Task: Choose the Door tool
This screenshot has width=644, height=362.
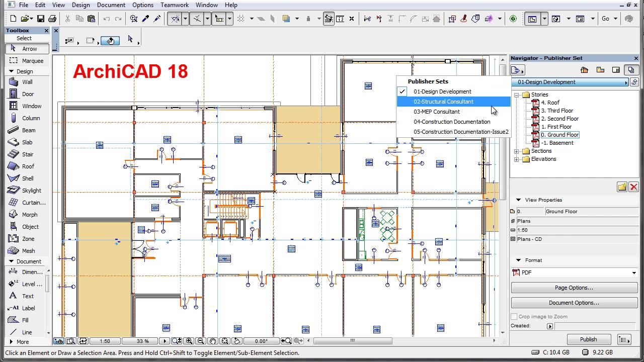Action: tap(28, 94)
